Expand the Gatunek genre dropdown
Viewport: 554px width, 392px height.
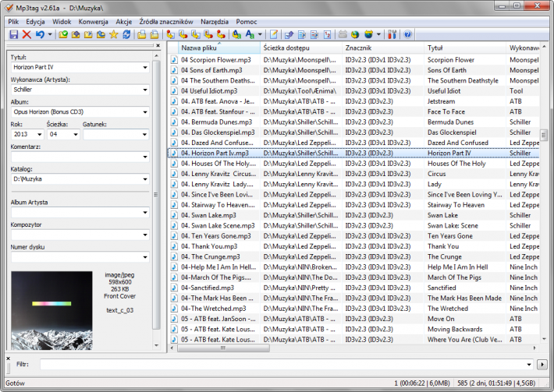tap(144, 134)
